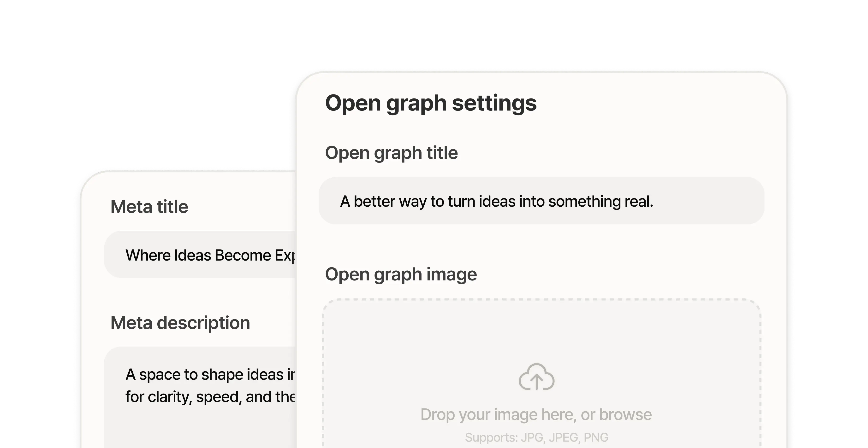Screen dimensions: 868x448
Task: Click the "Meta description" label
Action: tap(180, 323)
